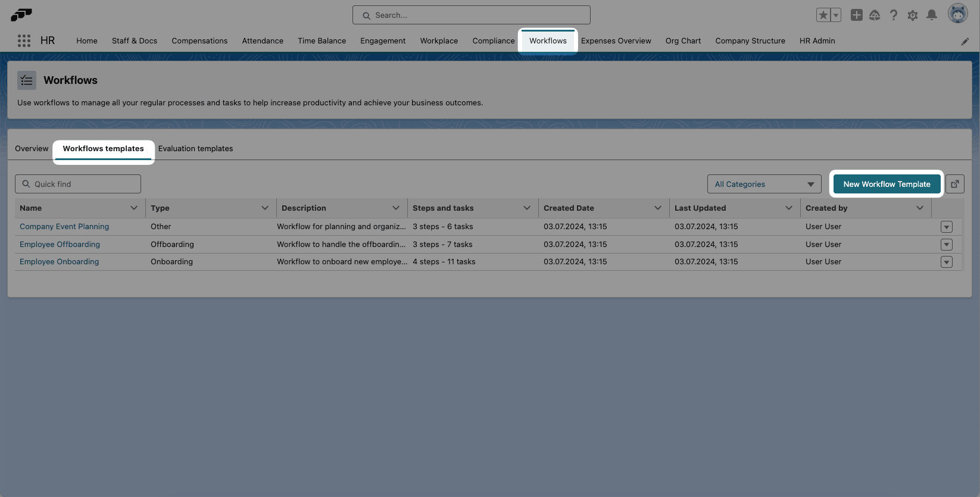Screen dimensions: 980x497
Task: Click New Workflow Template button
Action: click(887, 184)
